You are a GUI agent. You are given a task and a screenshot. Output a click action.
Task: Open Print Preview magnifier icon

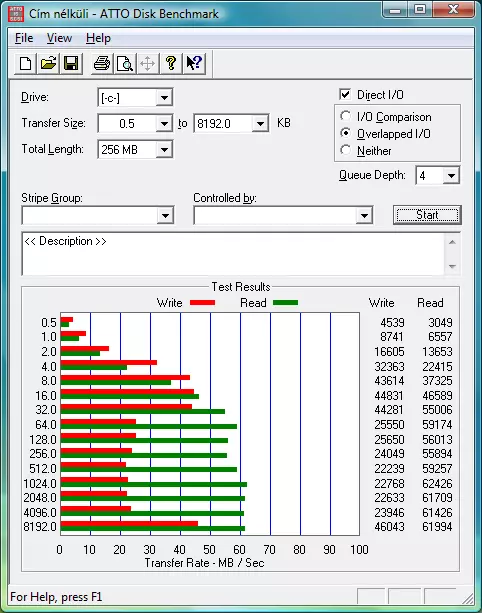click(125, 63)
